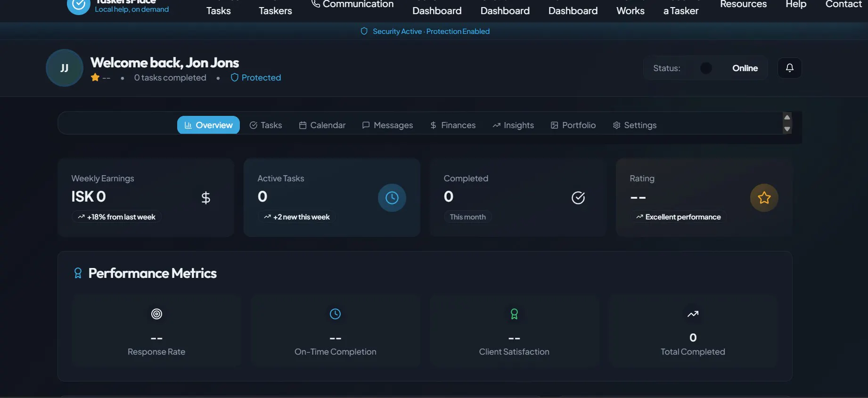Click the 'Welcome back, Jon Jons' heading
The height and width of the screenshot is (398, 868).
[164, 63]
